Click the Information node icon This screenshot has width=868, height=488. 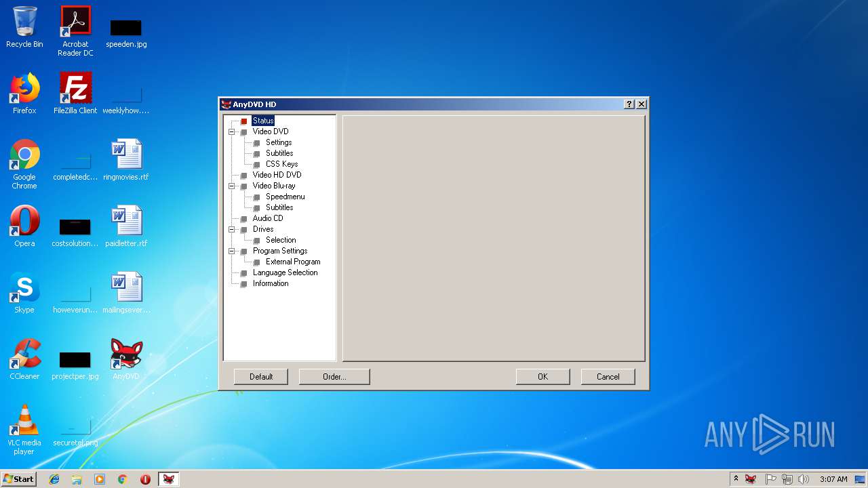click(244, 284)
